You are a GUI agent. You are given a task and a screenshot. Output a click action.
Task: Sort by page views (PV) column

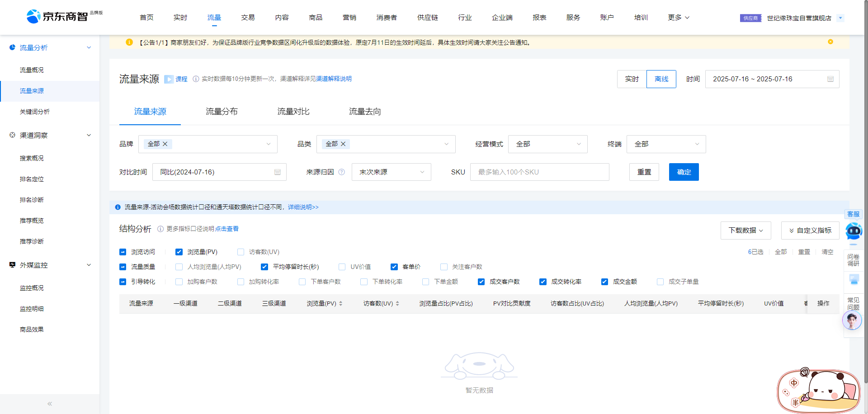coord(340,304)
